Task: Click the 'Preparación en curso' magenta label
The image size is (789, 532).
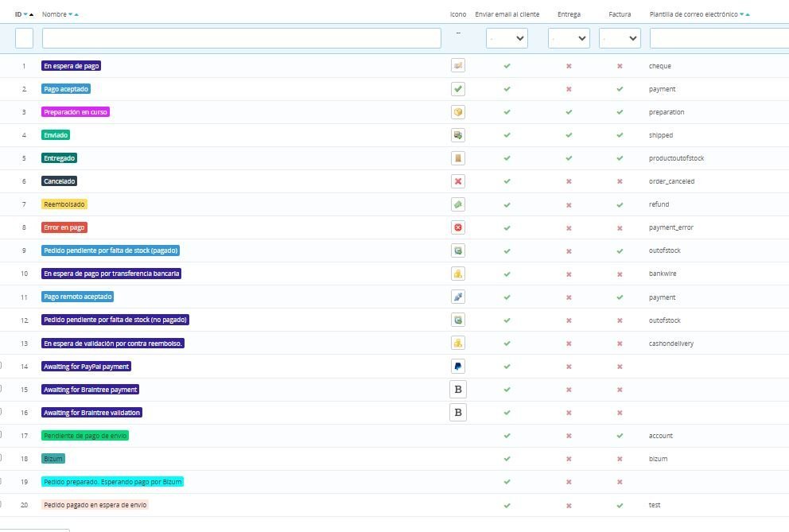Action: click(76, 112)
